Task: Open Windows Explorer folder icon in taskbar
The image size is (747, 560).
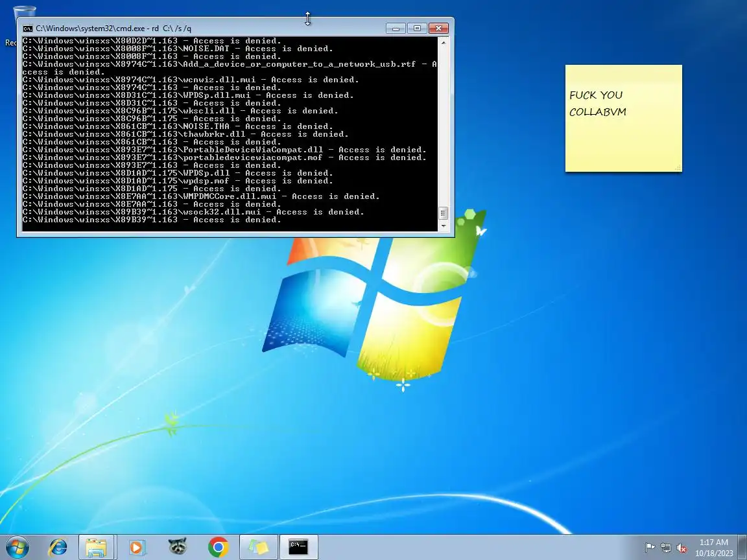Action: tap(96, 547)
